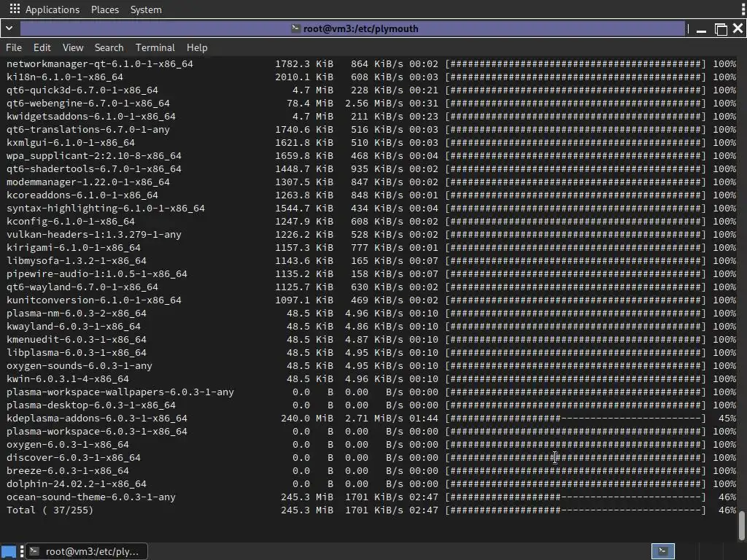
Task: Click the qt6-quick3d-6.7.0-1-x86_64 line
Action: point(371,90)
